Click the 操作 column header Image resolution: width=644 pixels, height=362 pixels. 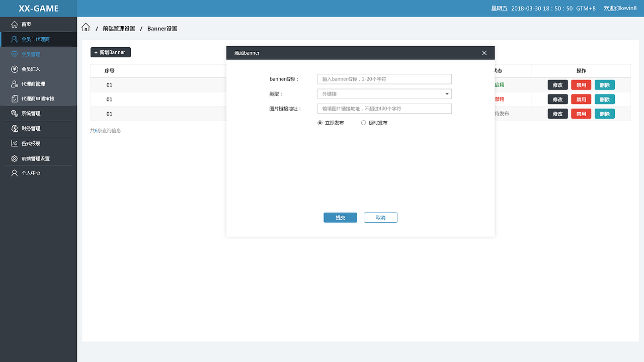click(x=581, y=71)
